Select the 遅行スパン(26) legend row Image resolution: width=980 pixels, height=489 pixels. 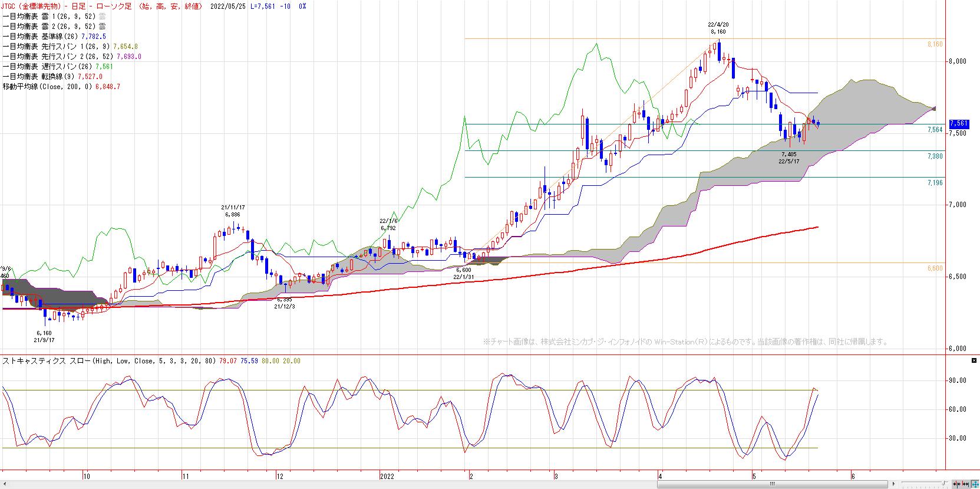pos(58,67)
